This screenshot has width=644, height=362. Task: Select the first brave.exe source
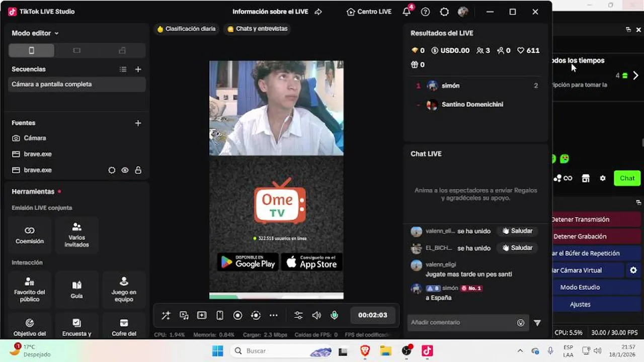coord(77,154)
